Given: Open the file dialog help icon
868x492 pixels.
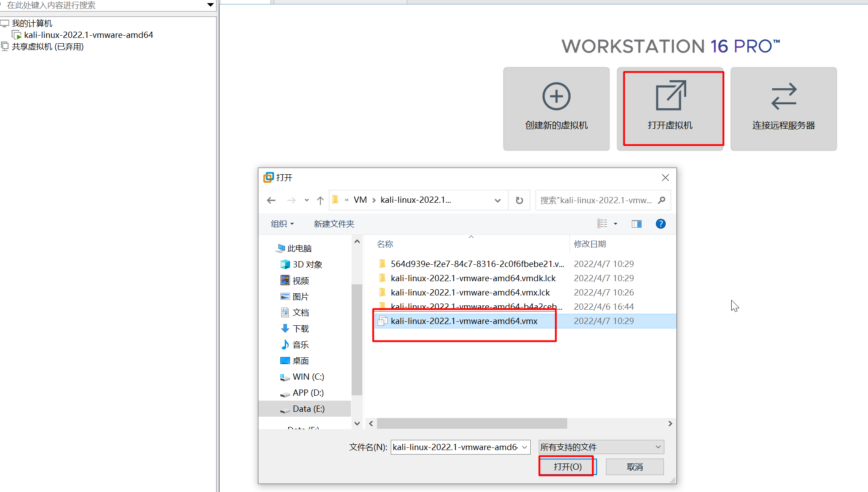Looking at the screenshot, I should [660, 224].
